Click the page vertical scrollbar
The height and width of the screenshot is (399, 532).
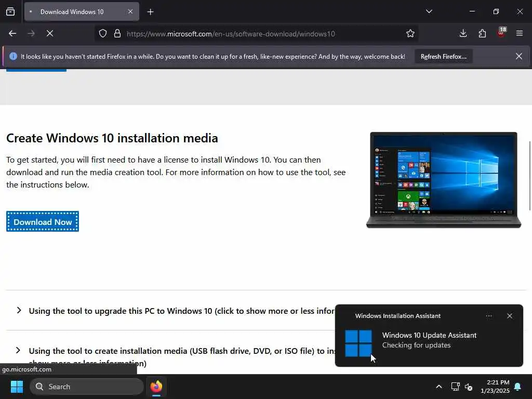529,176
